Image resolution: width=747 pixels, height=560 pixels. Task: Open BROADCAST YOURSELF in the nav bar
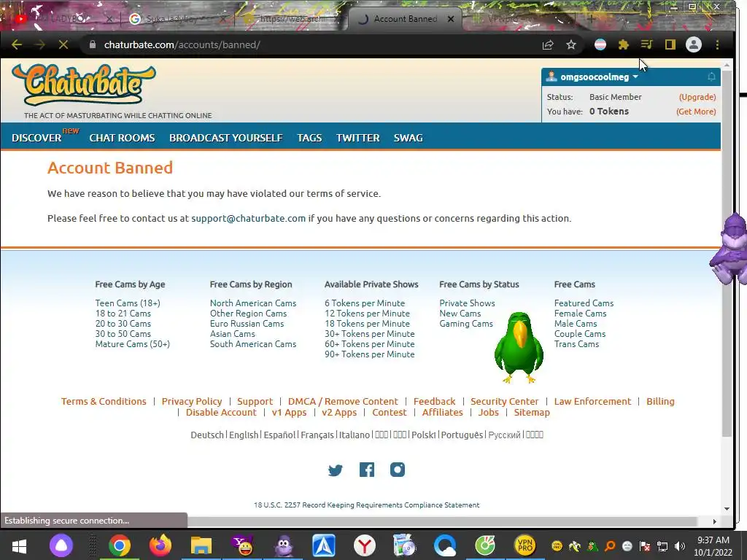pos(226,138)
